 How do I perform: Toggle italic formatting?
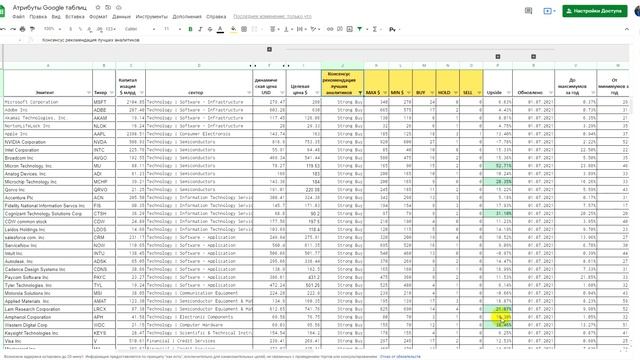pyautogui.click(x=200, y=29)
